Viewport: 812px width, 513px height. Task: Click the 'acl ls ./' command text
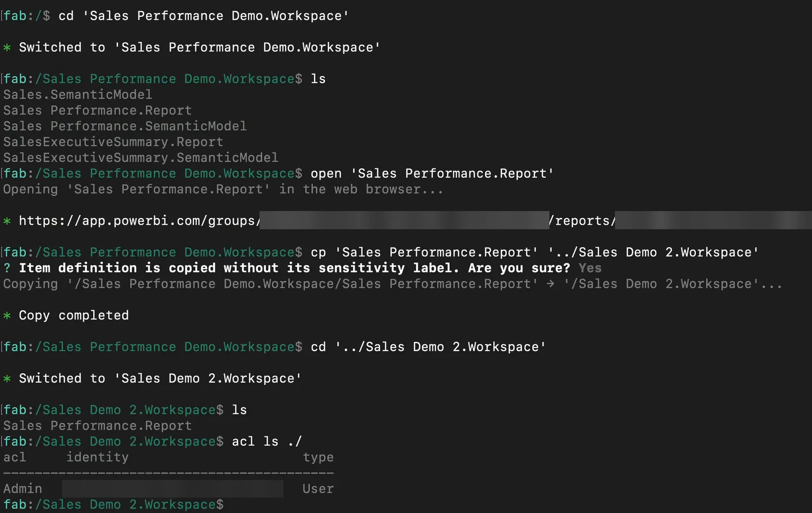click(x=267, y=441)
